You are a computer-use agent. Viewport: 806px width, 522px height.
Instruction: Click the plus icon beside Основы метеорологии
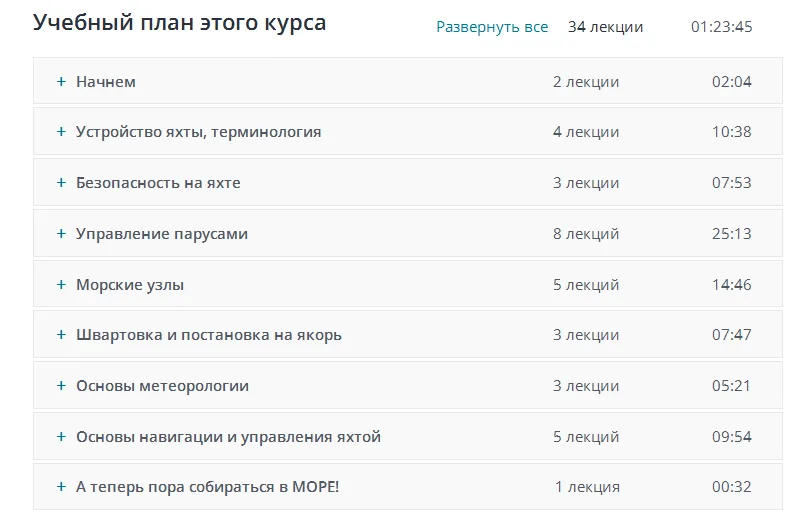point(61,386)
